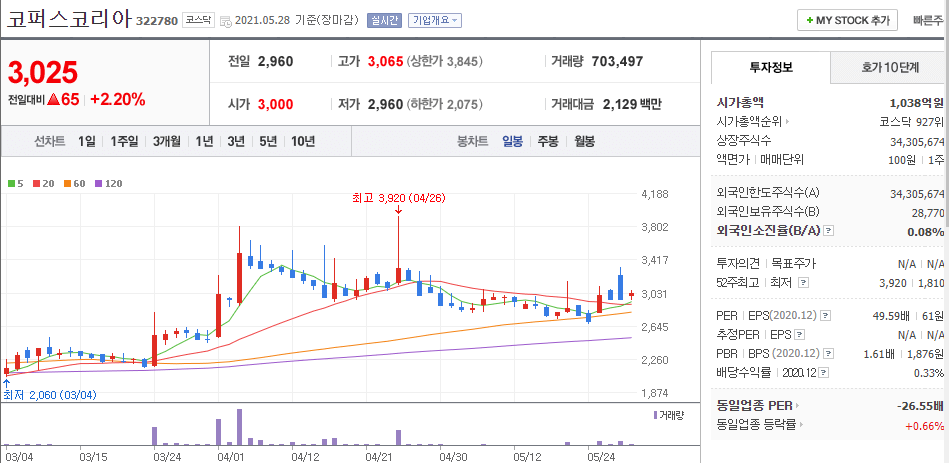The image size is (949, 463).
Task: Select the 5년 line chart range
Action: click(x=268, y=142)
